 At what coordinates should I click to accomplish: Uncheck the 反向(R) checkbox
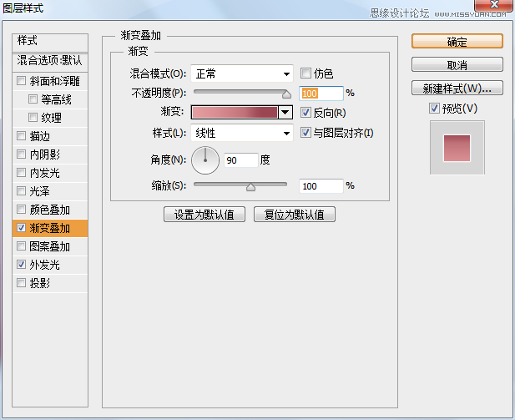pyautogui.click(x=305, y=113)
